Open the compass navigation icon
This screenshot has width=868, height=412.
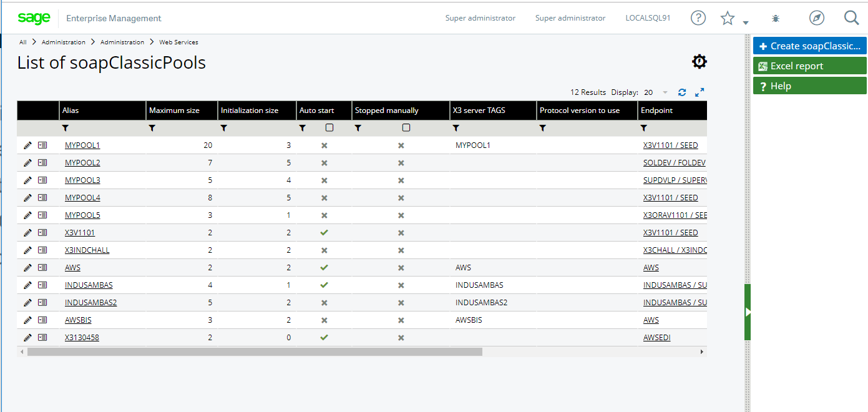[x=817, y=18]
